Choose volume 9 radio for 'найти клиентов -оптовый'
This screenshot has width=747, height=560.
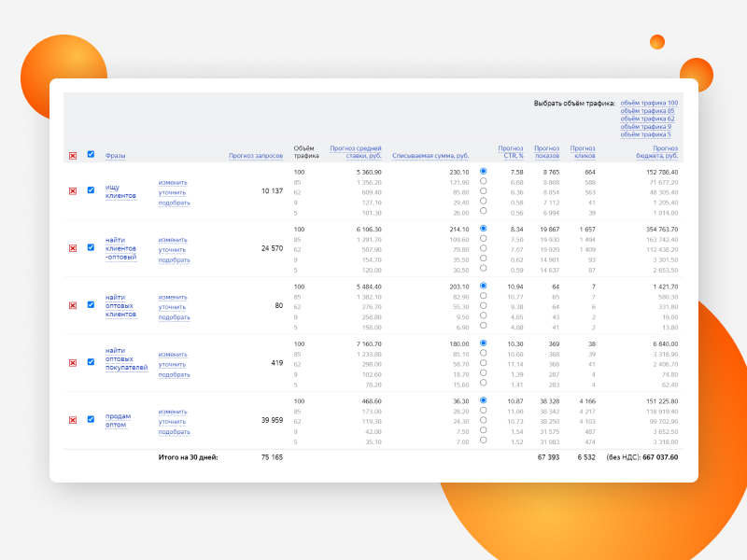(x=483, y=259)
